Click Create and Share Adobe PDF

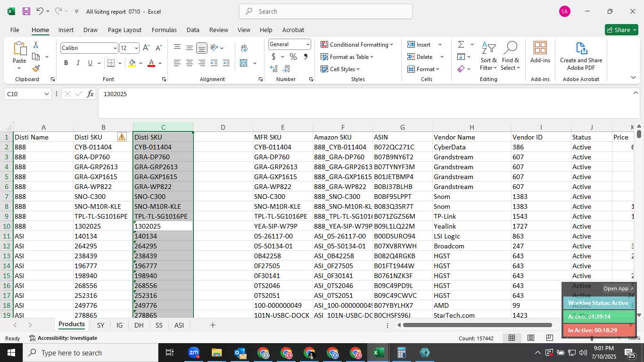click(x=581, y=56)
